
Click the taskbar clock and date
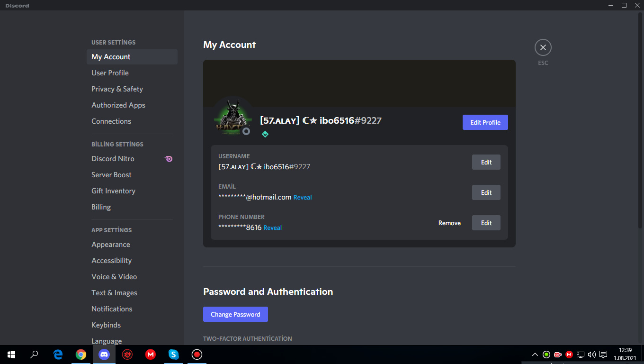pos(626,355)
